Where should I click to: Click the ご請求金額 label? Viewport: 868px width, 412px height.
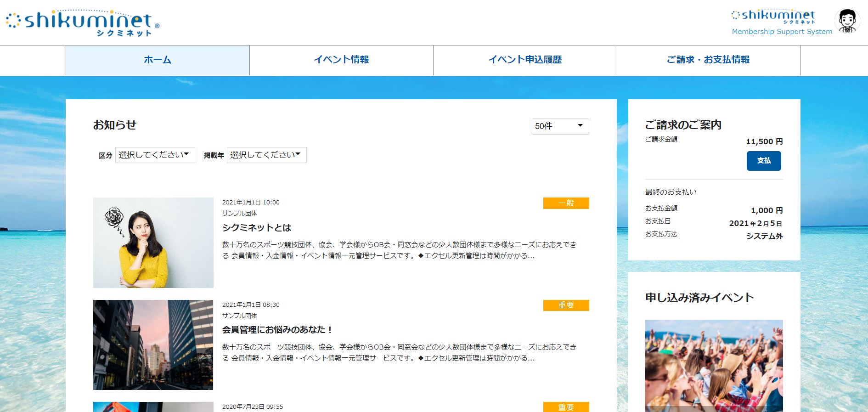point(661,139)
